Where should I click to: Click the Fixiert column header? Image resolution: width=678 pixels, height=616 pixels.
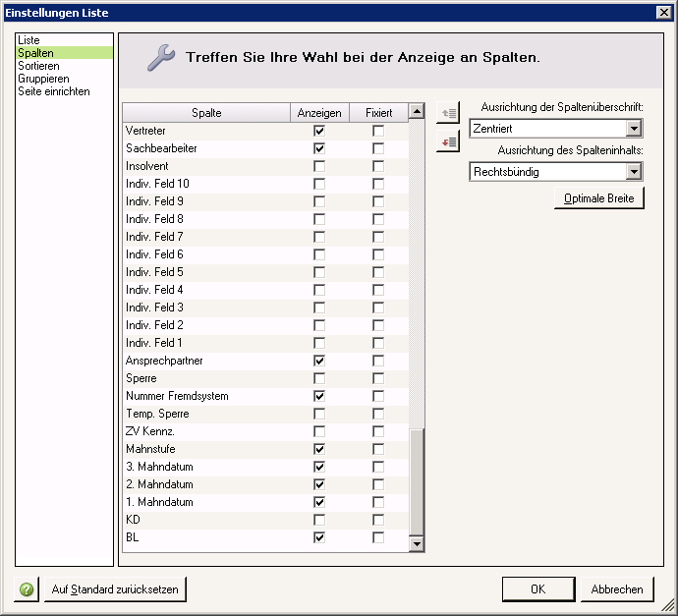click(x=378, y=113)
